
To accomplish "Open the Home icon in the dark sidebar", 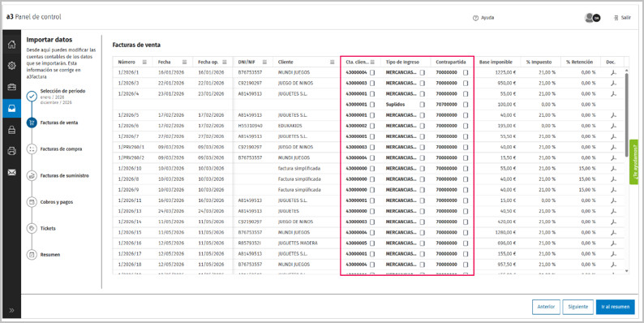I will 11,45.
